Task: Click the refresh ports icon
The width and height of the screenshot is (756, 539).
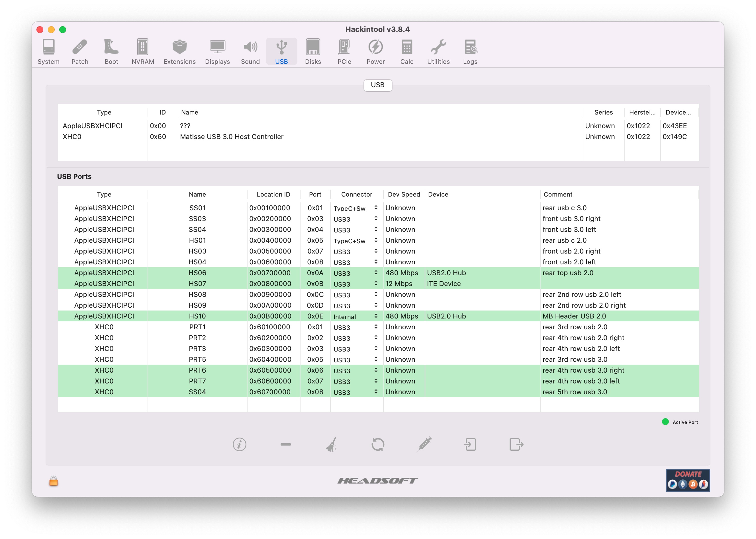Action: pyautogui.click(x=378, y=444)
